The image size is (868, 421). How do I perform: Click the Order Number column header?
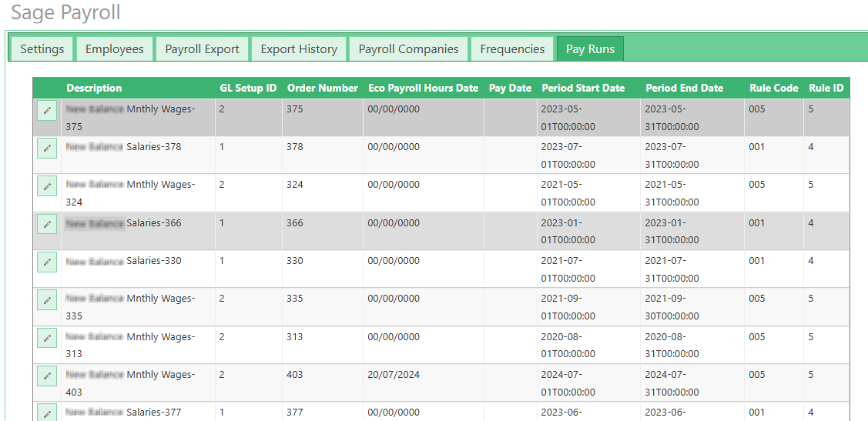tap(323, 88)
